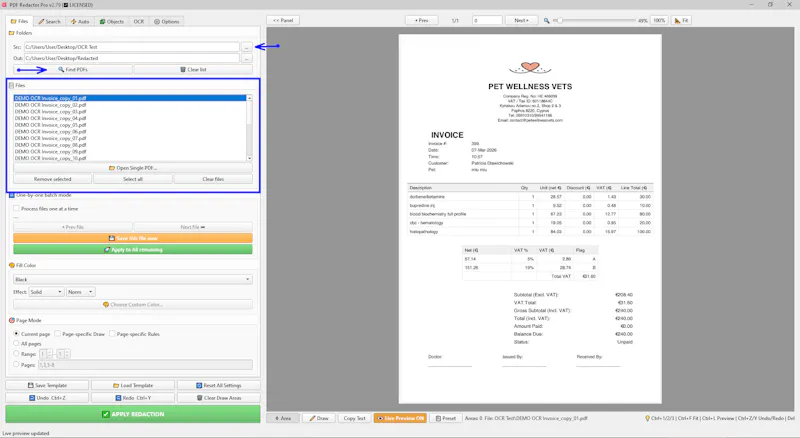Click the Pages list input field
Image resolution: width=800 pixels, height=438 pixels.
pos(145,365)
